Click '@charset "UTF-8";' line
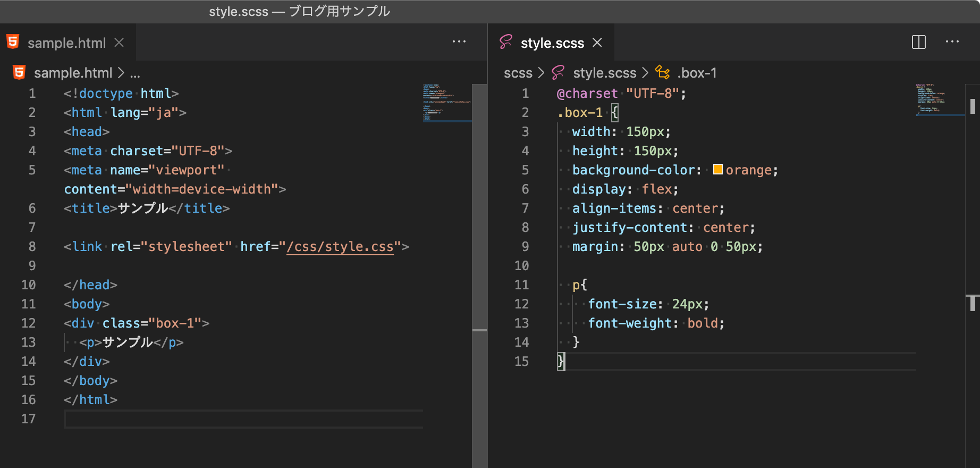This screenshot has height=468, width=980. [x=621, y=94]
